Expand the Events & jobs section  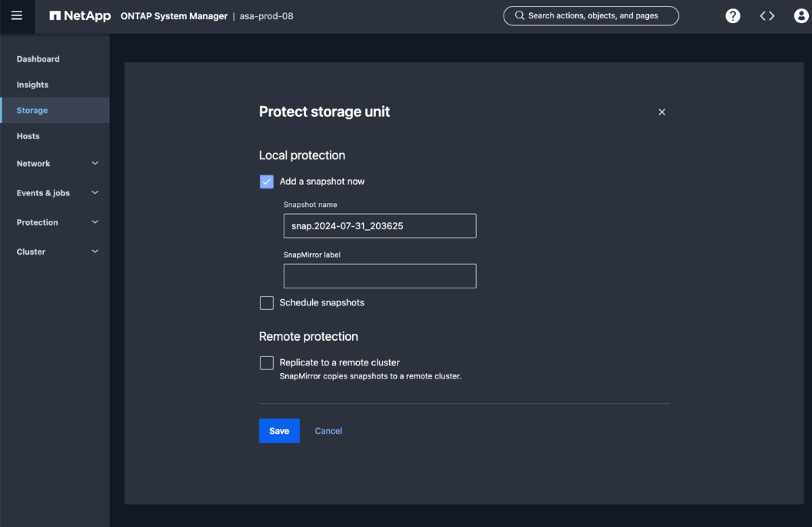point(95,193)
